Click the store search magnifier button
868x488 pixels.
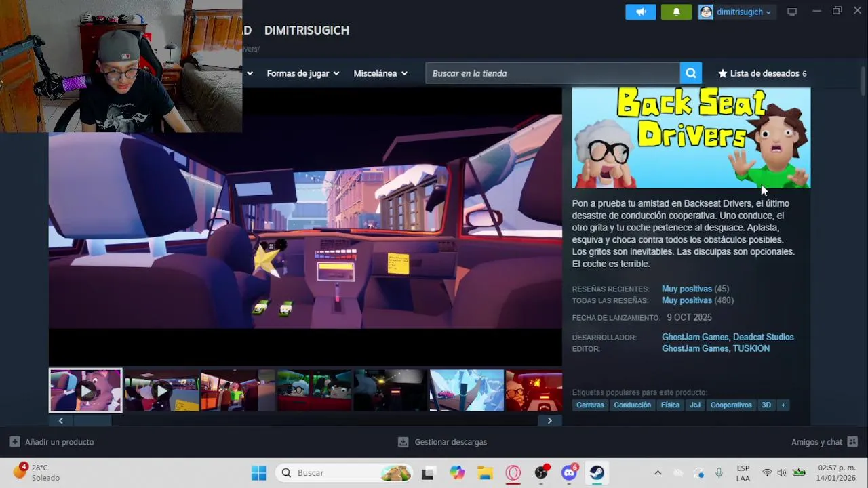pos(690,73)
